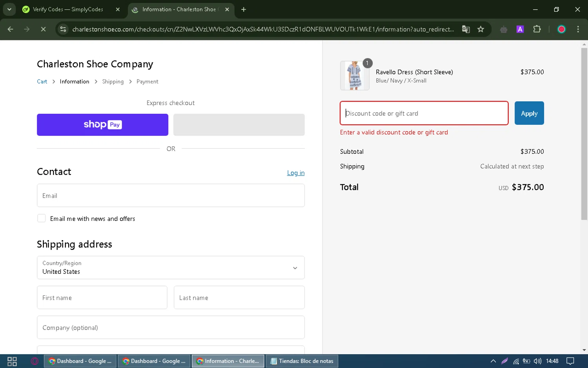Select the Information breadcrumb step

coord(74,82)
